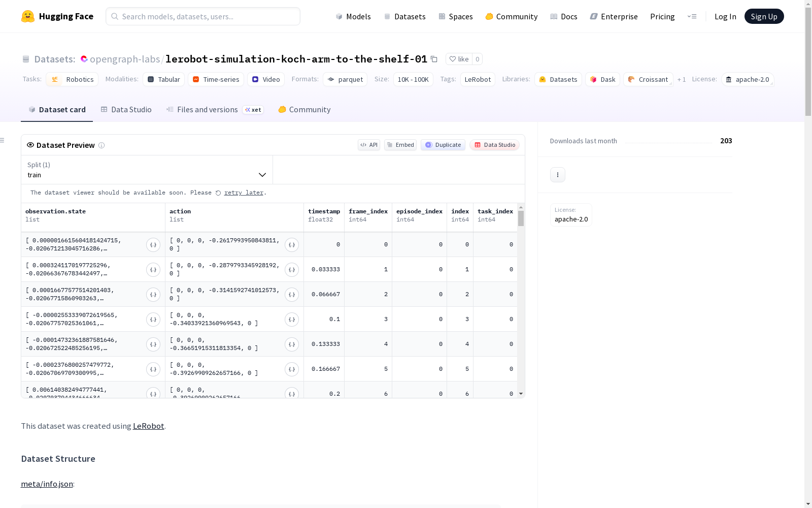Viewport: 812px width, 508px height.
Task: Open the Pricing page
Action: pyautogui.click(x=662, y=16)
